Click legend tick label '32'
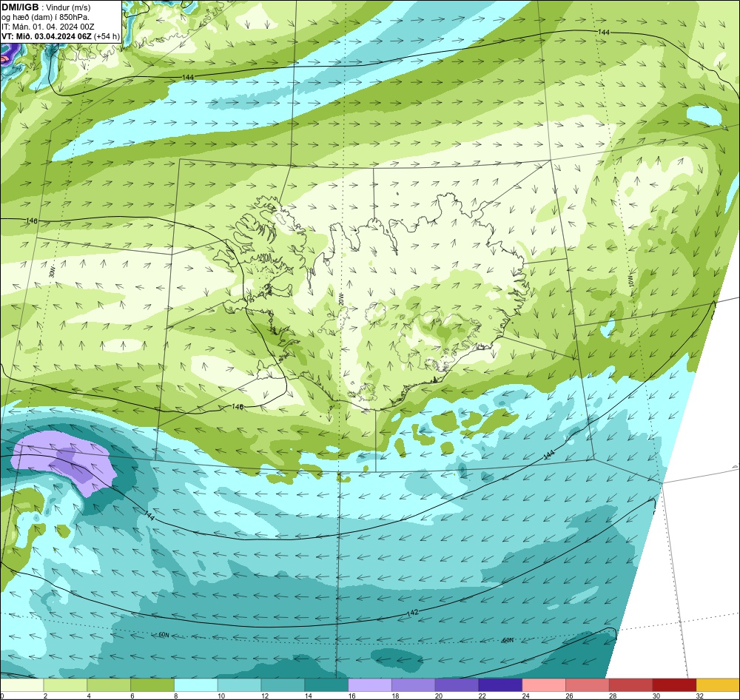 pos(700,696)
